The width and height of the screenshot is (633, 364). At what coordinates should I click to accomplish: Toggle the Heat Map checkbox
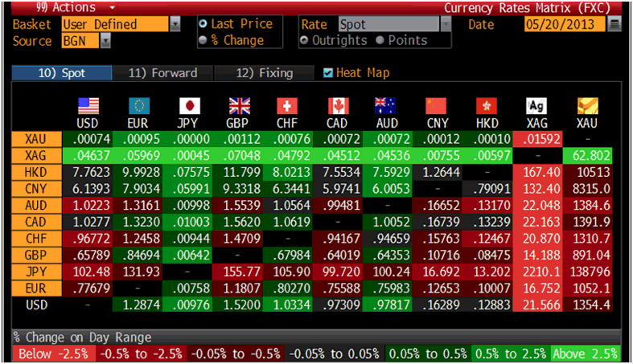tap(327, 73)
